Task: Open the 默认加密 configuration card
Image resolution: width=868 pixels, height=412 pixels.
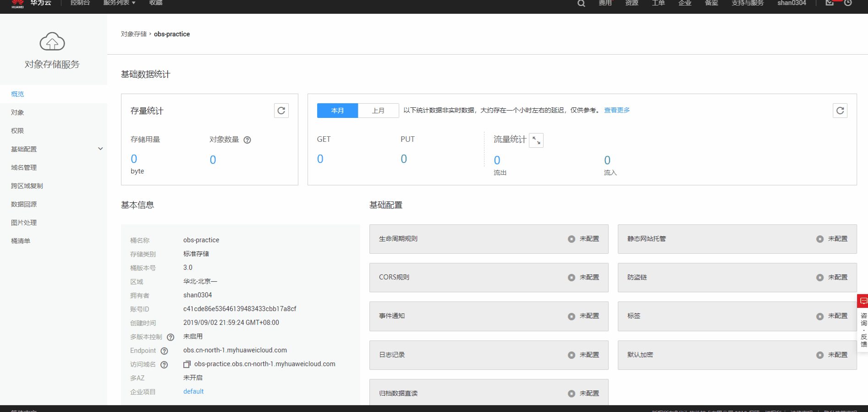Action: 737,355
